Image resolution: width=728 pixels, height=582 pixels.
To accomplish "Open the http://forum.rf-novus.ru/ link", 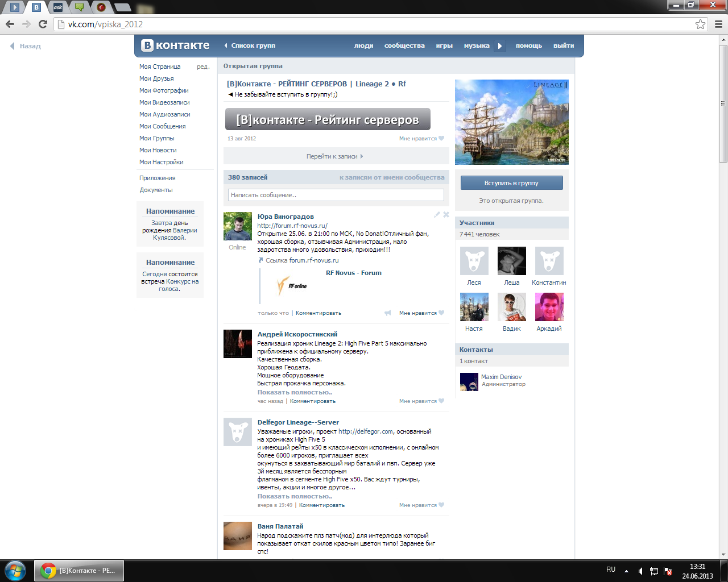I will pyautogui.click(x=292, y=226).
